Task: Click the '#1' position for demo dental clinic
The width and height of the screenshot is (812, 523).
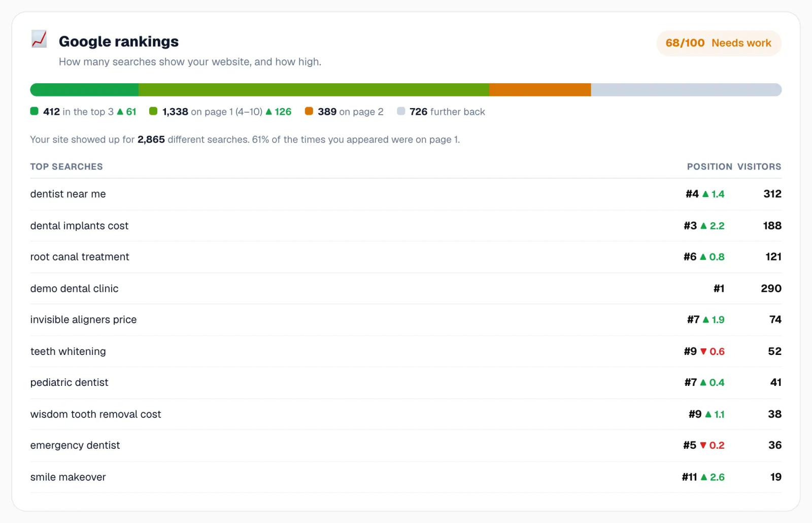Action: coord(719,288)
